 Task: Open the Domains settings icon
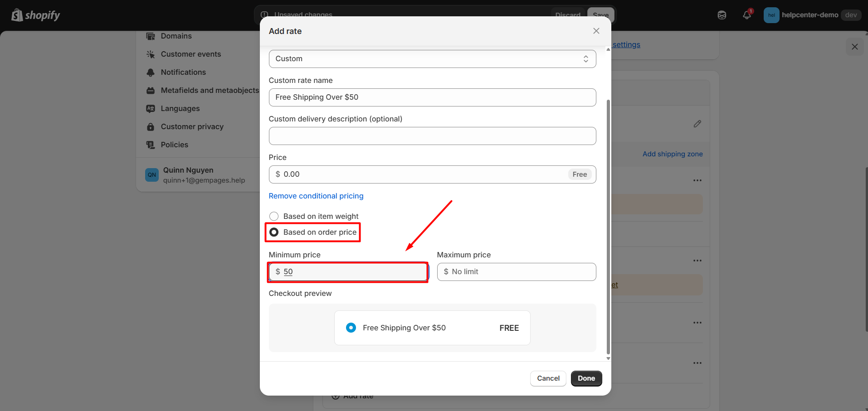click(x=151, y=36)
